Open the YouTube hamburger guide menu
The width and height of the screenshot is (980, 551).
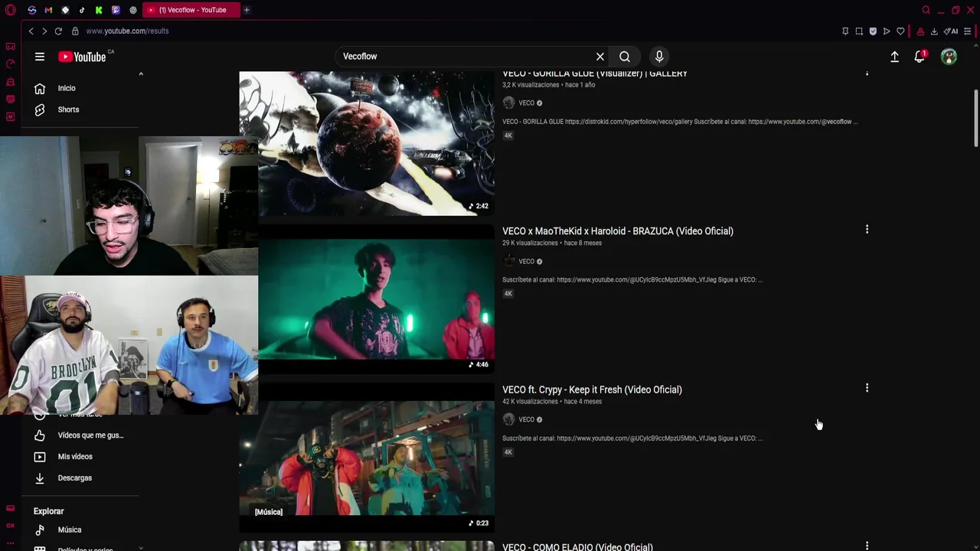point(39,57)
